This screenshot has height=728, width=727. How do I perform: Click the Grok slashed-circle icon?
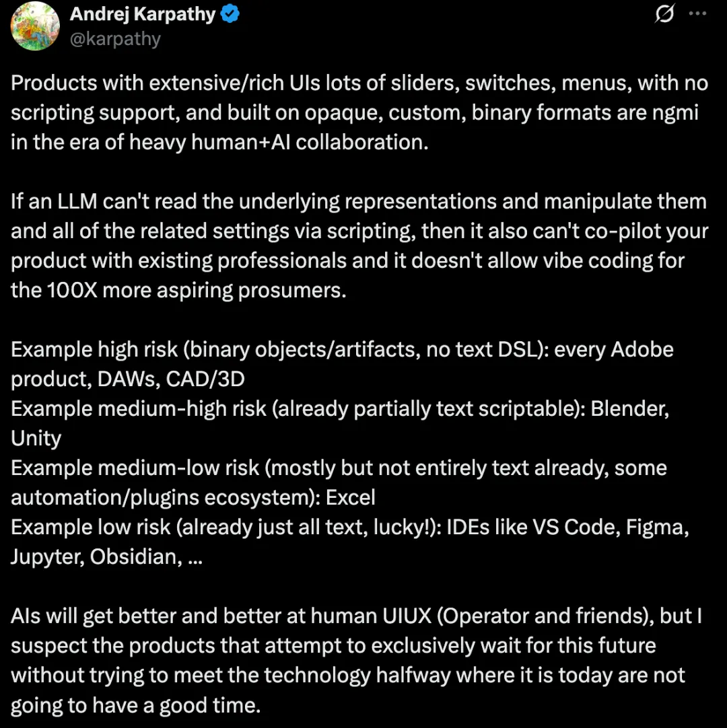pyautogui.click(x=664, y=15)
